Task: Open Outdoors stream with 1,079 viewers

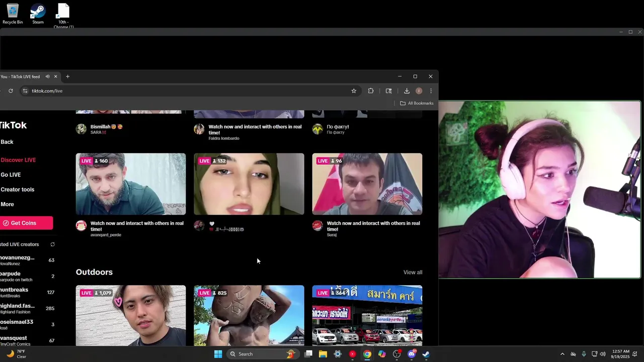Action: [x=131, y=316]
